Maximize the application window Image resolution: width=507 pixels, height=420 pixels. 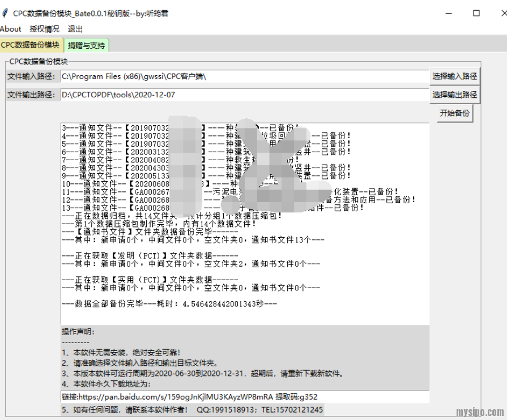click(476, 13)
